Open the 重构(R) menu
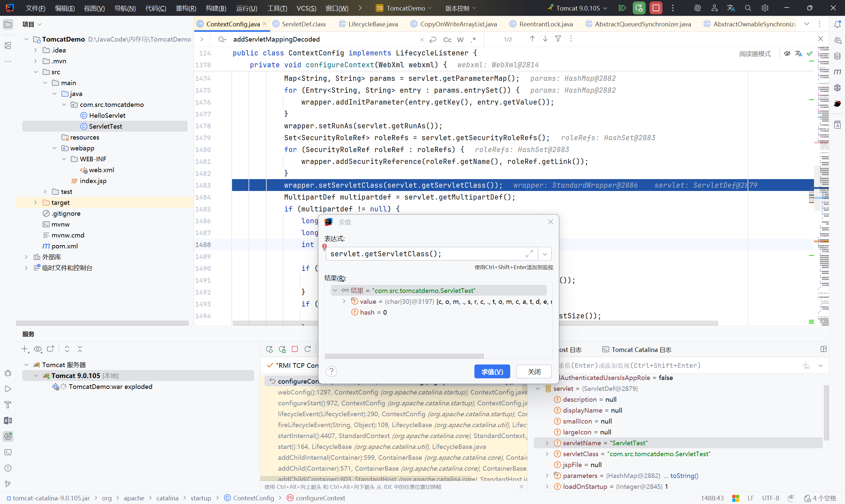845x504 pixels. click(186, 8)
